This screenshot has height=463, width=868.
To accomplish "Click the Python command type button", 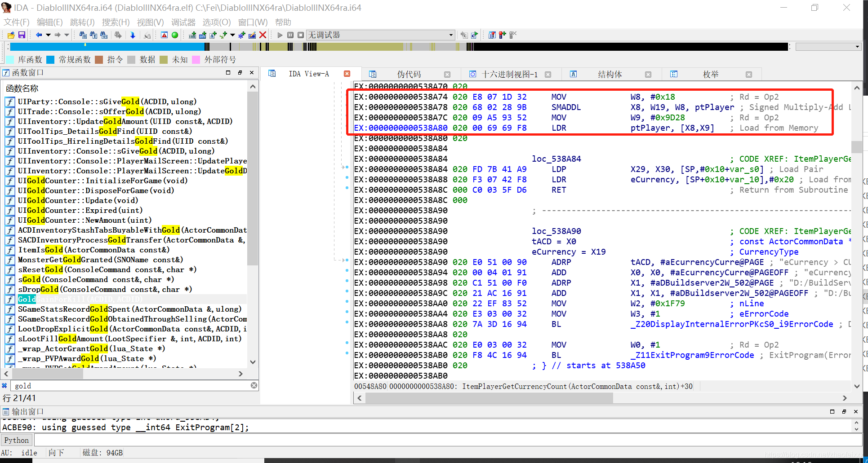I will 17,440.
